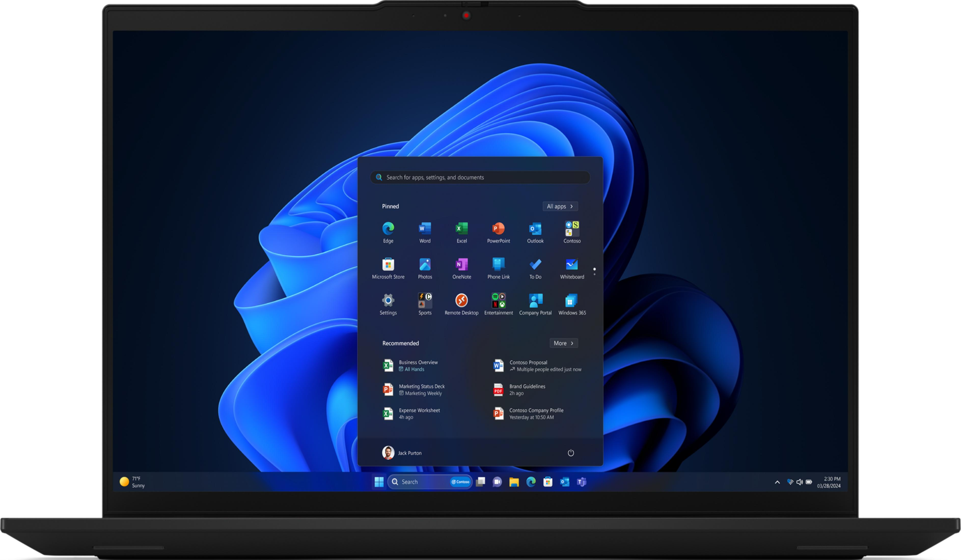This screenshot has width=961, height=560.
Task: Open pinned Outlook app
Action: click(x=535, y=232)
